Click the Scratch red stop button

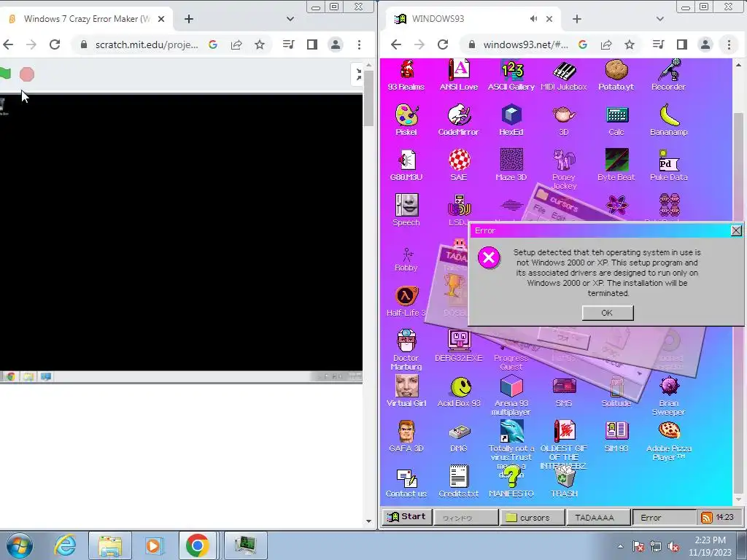(27, 74)
